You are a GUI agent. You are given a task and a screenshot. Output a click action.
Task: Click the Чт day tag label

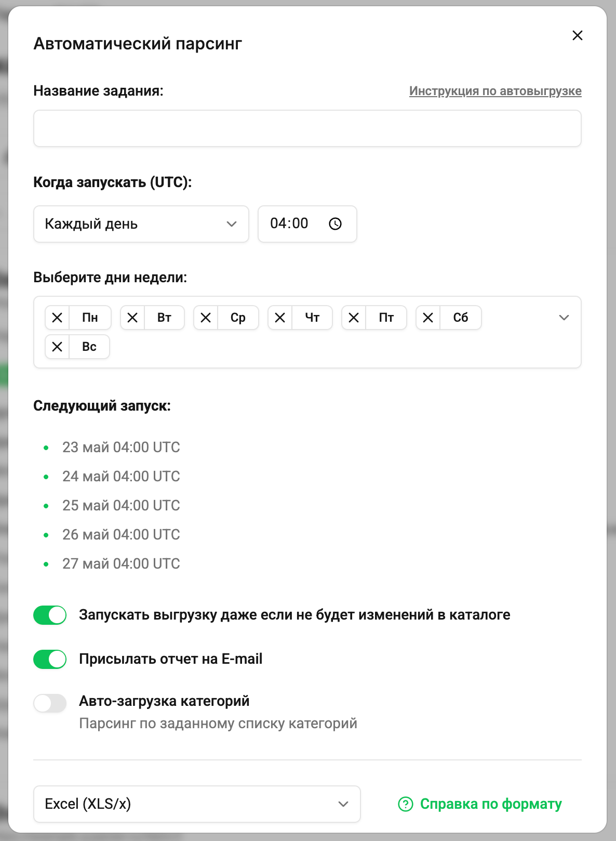coord(312,318)
